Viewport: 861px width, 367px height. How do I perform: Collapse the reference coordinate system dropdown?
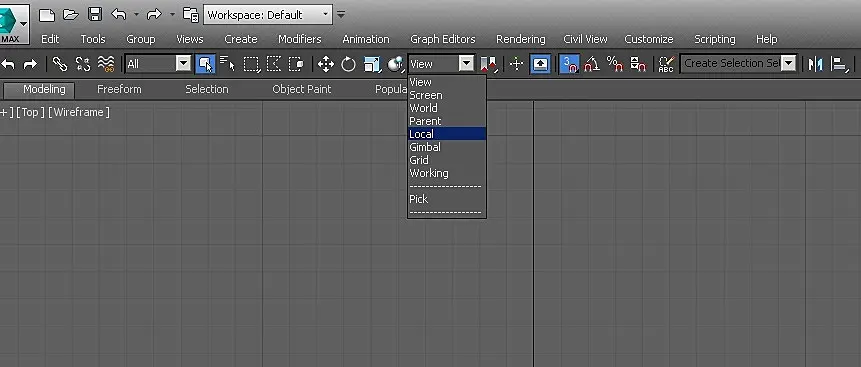[x=466, y=64]
